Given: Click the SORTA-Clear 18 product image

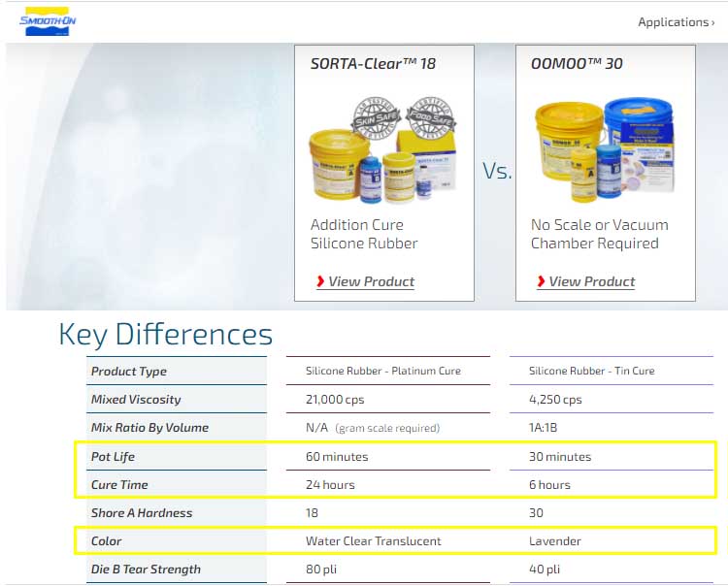Looking at the screenshot, I should (383, 149).
